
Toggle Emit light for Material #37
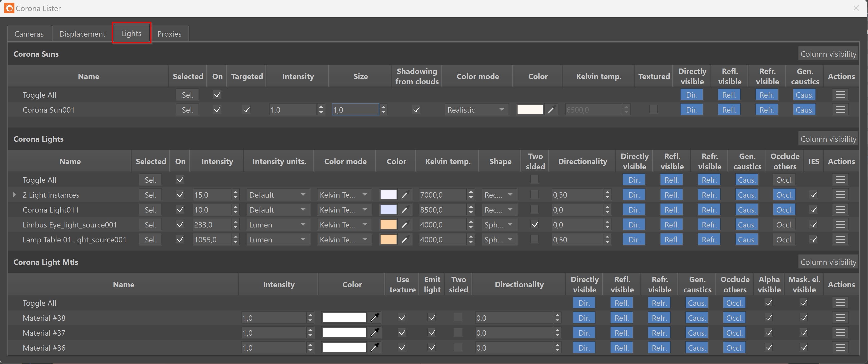click(x=432, y=333)
